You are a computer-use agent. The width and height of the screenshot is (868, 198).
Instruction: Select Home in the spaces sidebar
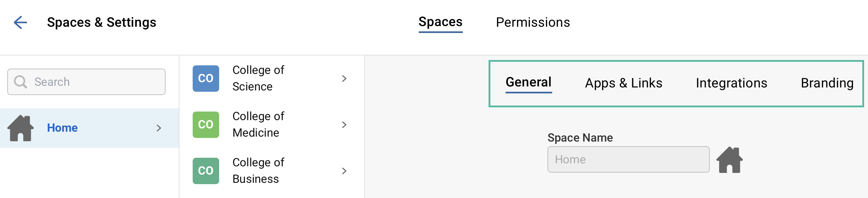pos(62,128)
